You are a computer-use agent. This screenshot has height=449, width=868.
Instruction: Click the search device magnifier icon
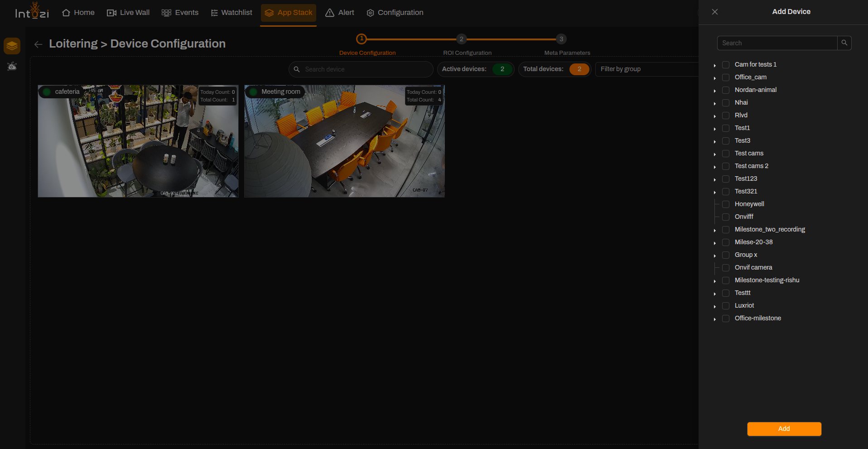[297, 69]
